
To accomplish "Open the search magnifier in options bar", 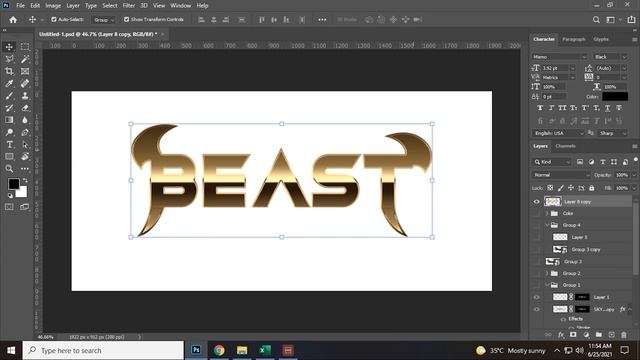I will pyautogui.click(x=596, y=20).
